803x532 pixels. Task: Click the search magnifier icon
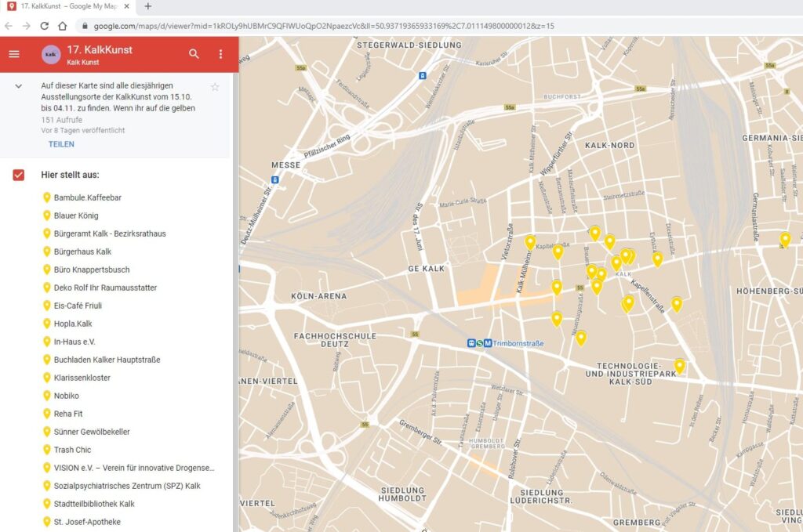pos(194,54)
